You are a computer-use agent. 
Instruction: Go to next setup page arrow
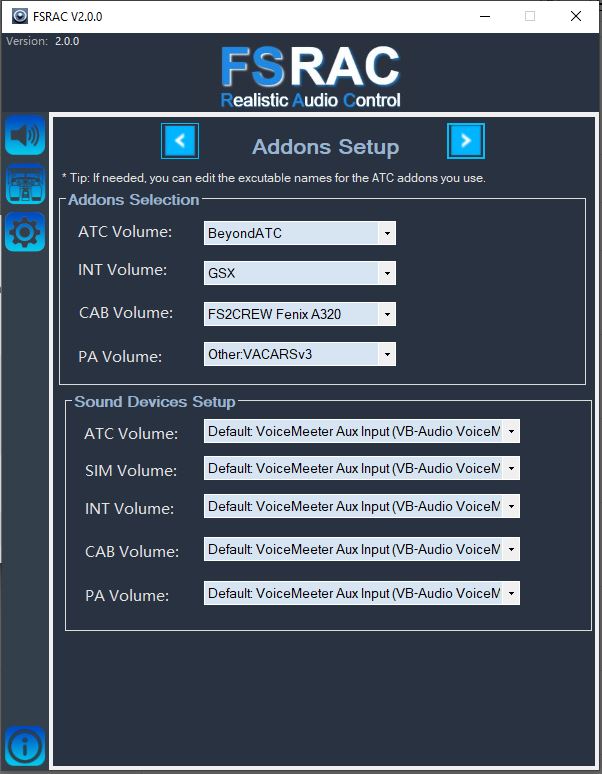[466, 141]
